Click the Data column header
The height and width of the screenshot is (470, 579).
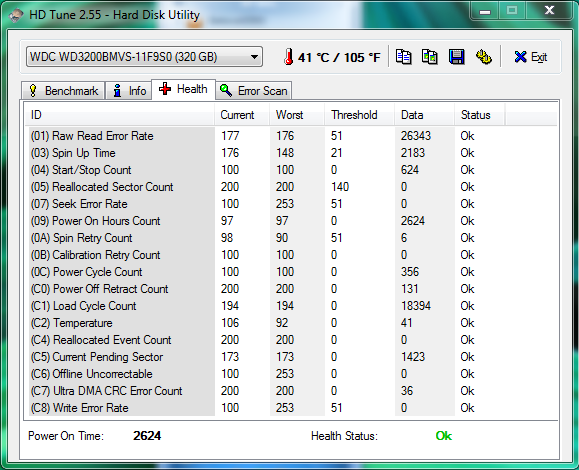pos(425,115)
